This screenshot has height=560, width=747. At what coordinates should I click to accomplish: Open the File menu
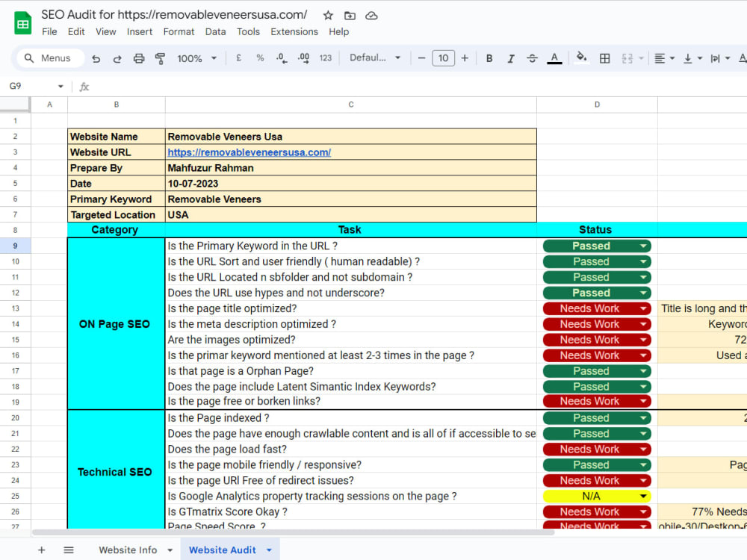tap(49, 32)
